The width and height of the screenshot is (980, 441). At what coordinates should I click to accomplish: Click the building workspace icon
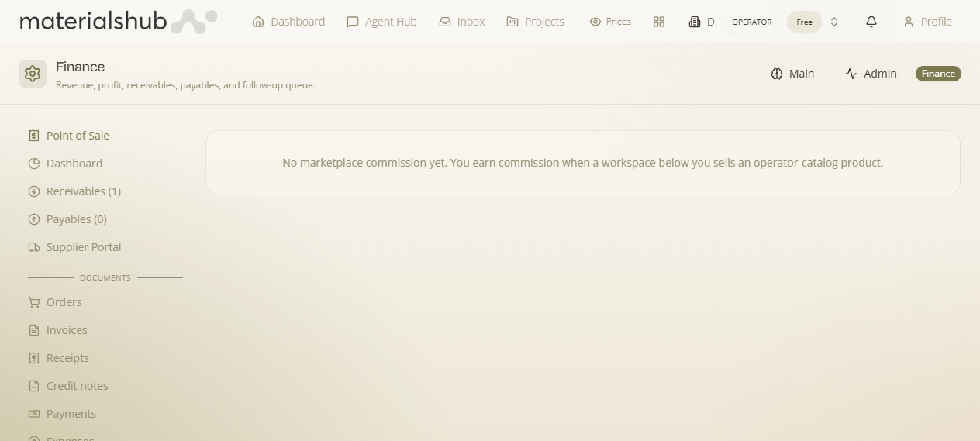(695, 22)
